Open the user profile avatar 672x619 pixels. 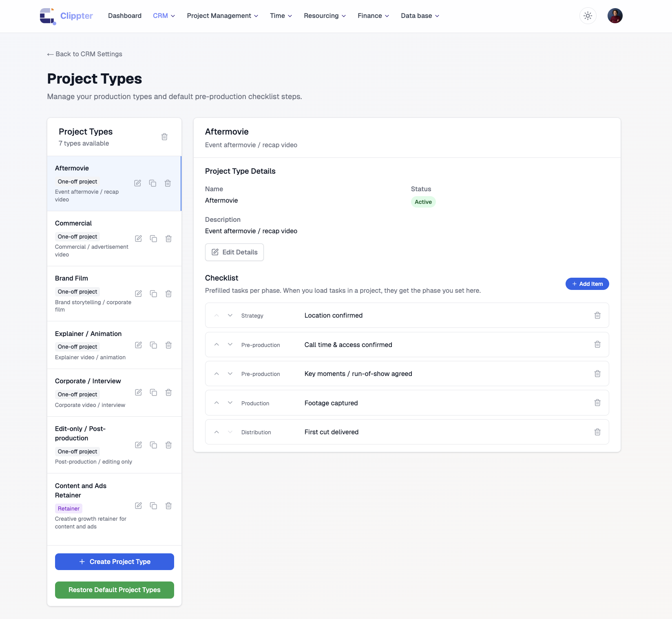615,16
